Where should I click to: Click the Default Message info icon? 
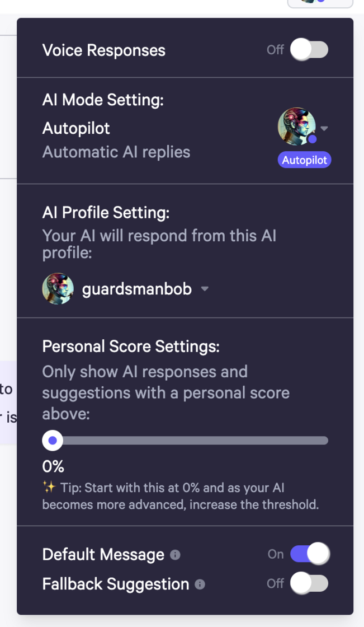tap(175, 555)
